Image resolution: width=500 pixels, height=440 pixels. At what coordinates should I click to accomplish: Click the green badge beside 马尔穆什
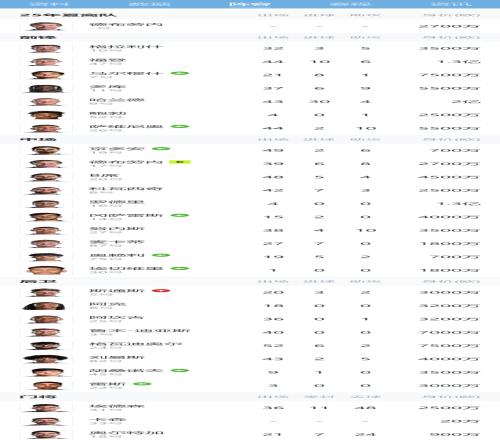coord(180,73)
